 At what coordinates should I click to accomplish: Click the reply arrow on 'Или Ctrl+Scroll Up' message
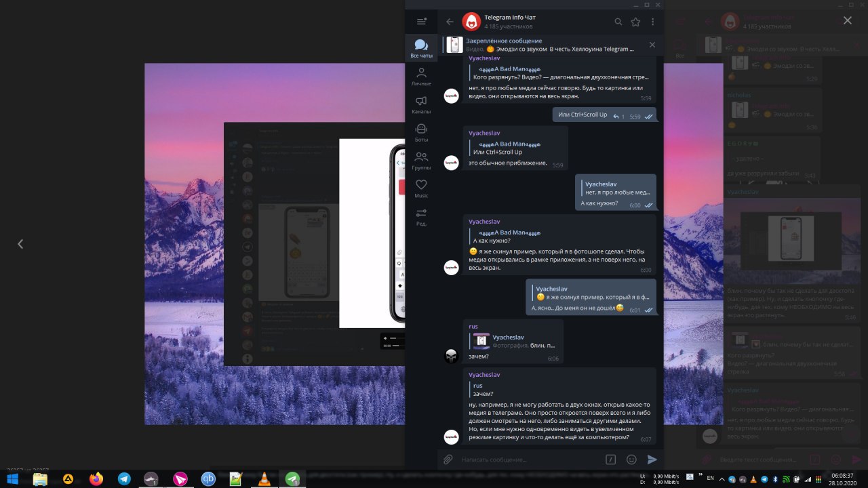coord(616,117)
